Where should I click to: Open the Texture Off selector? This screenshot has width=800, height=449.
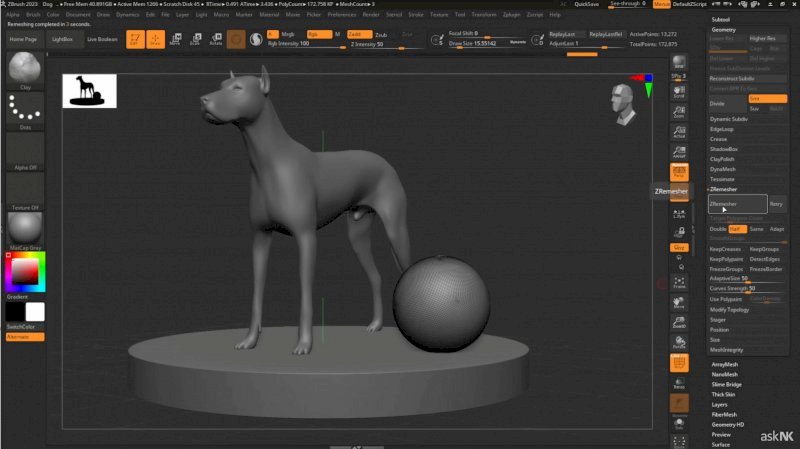point(24,191)
